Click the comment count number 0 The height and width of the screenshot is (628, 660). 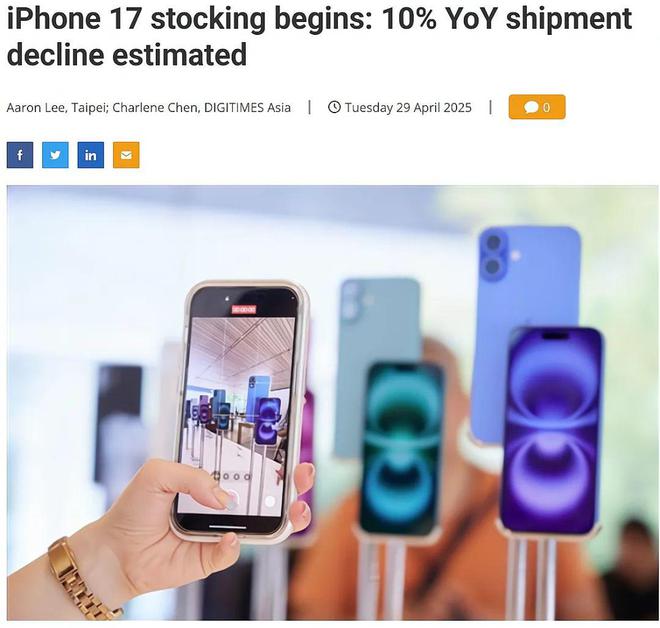click(x=546, y=108)
